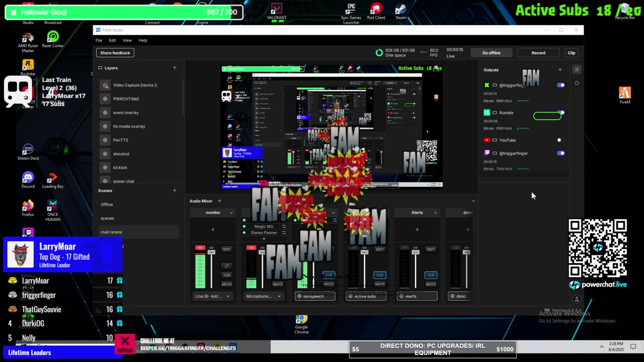Expand the Alerts track header dropdown
Image resolution: width=644 pixels, height=362 pixels.
pos(435,213)
